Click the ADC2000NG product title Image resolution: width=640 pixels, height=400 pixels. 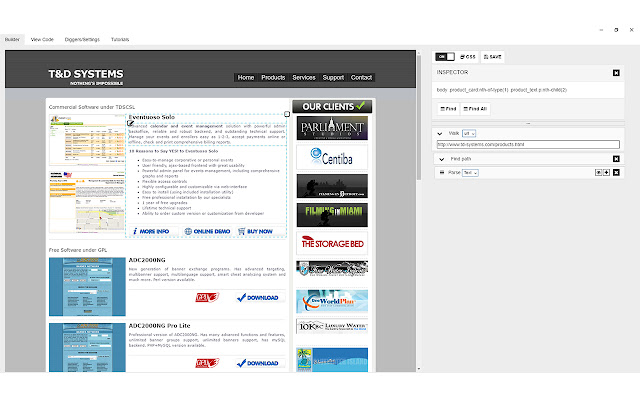coord(147,260)
